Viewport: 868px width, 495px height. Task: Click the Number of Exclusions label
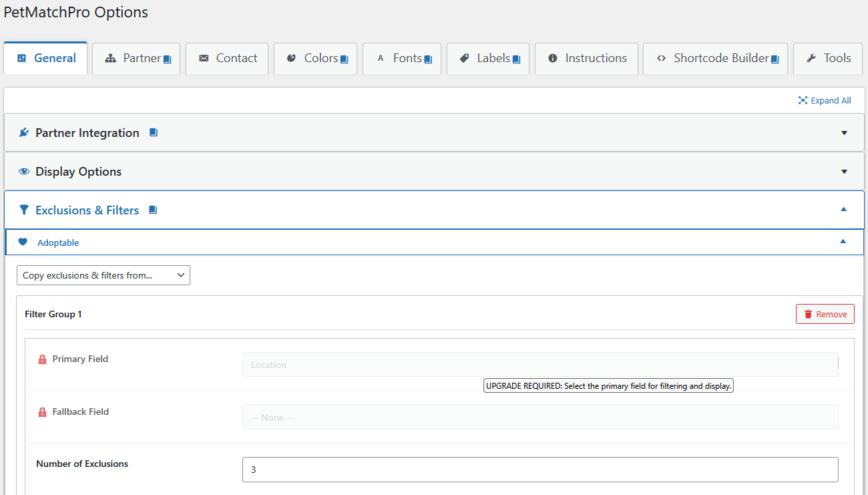[x=82, y=464]
